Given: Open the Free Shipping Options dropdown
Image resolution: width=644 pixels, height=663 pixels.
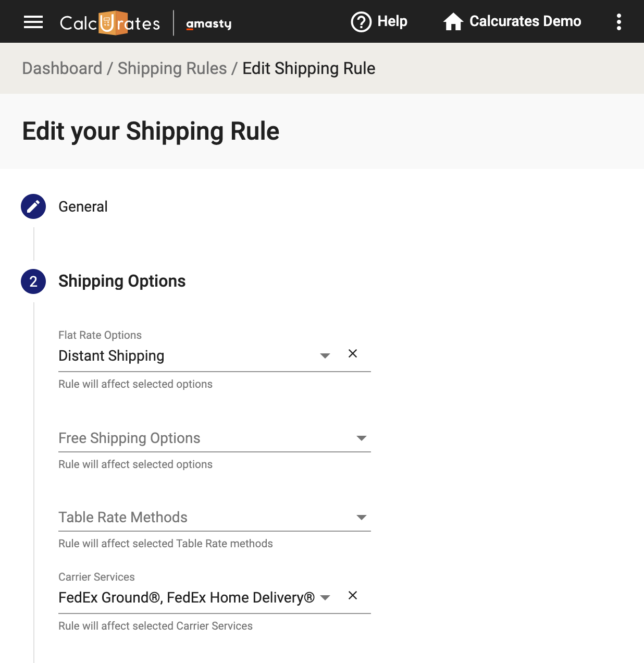Looking at the screenshot, I should [x=214, y=438].
